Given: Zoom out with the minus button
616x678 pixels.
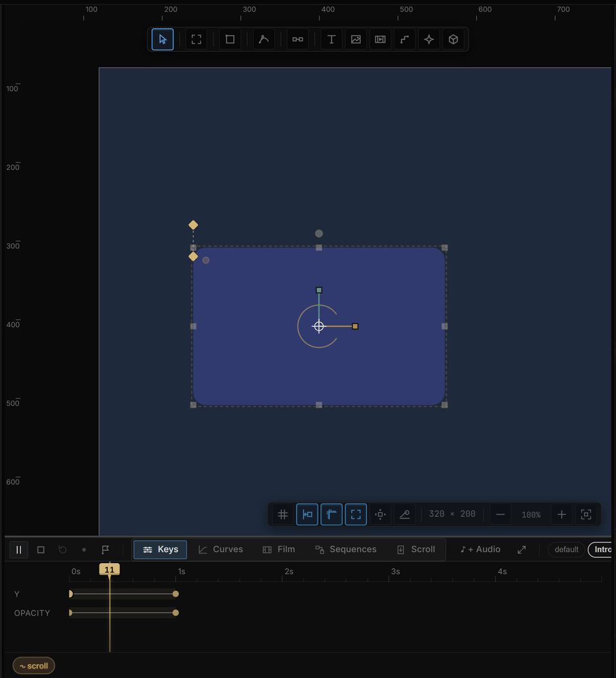Looking at the screenshot, I should coord(501,514).
